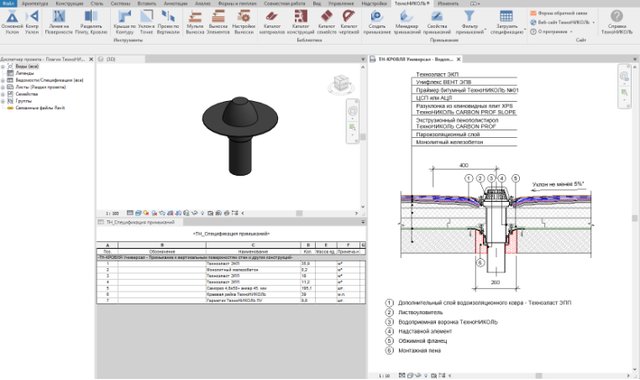Click the Форма обратной связи link
The image size is (640, 380).
click(559, 13)
